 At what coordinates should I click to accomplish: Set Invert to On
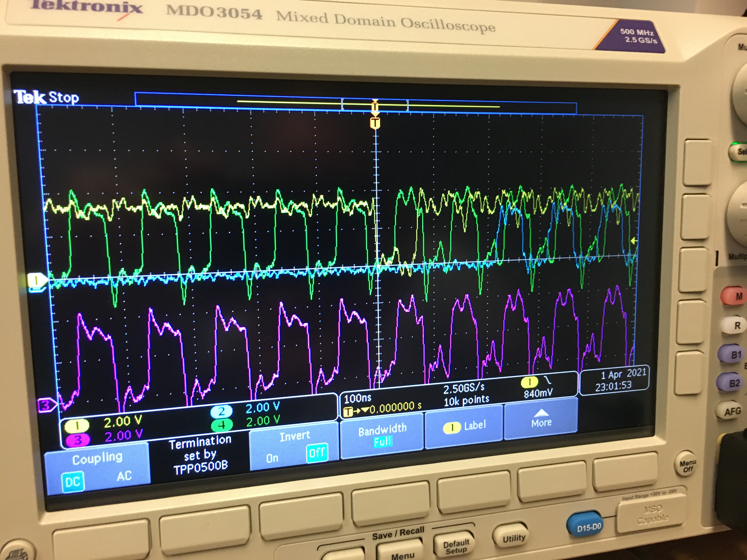point(272,458)
